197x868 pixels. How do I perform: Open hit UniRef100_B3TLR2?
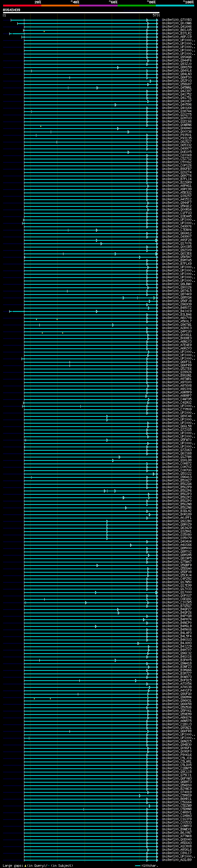tap(177, 33)
